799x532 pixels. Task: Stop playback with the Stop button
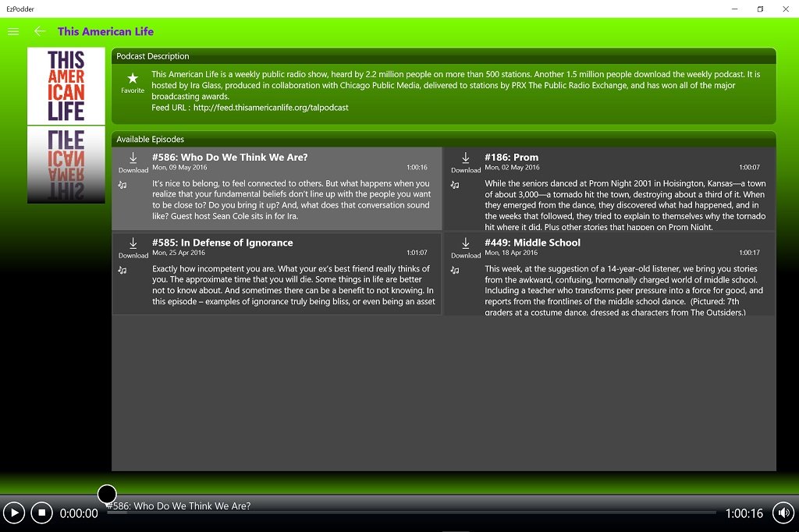click(42, 512)
